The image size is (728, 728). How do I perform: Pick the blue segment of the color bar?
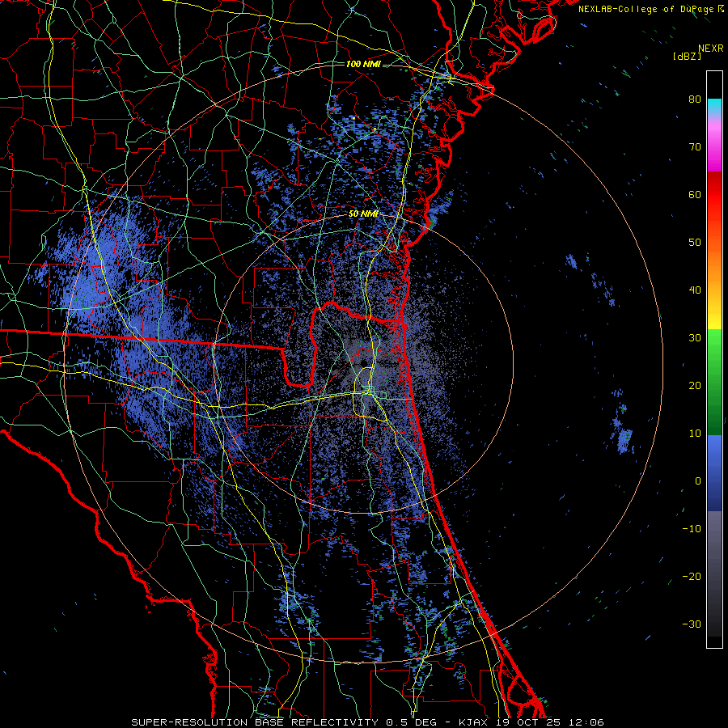714,472
